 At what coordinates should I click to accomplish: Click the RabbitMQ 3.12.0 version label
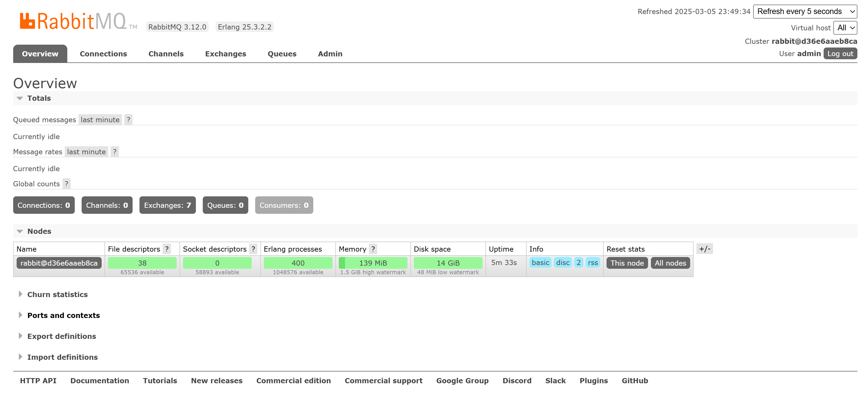177,27
